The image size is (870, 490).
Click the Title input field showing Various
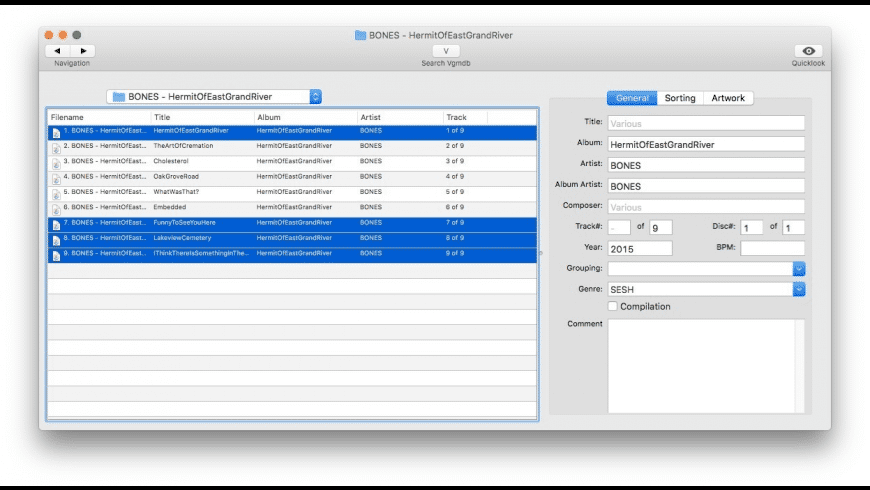[x=706, y=123]
